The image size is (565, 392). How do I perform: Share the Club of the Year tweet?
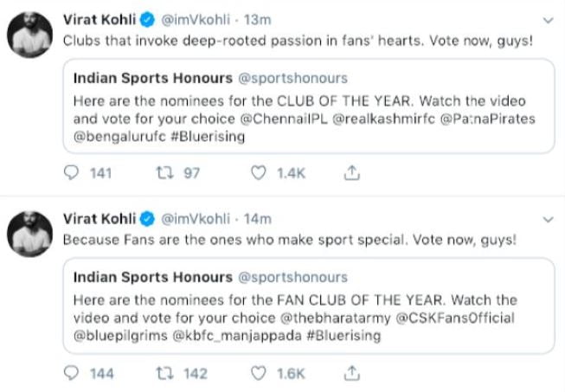(352, 174)
